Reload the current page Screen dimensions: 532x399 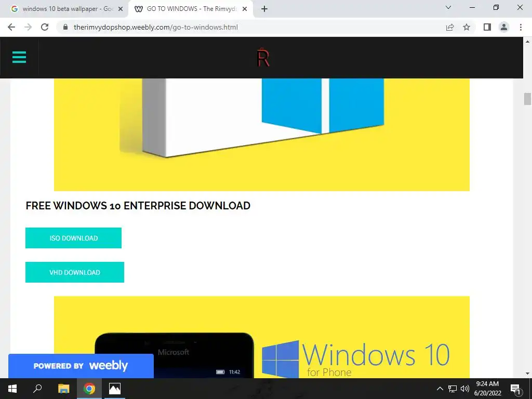click(x=45, y=27)
